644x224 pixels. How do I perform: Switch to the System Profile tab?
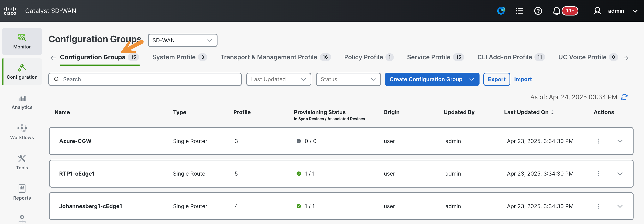coord(180,57)
